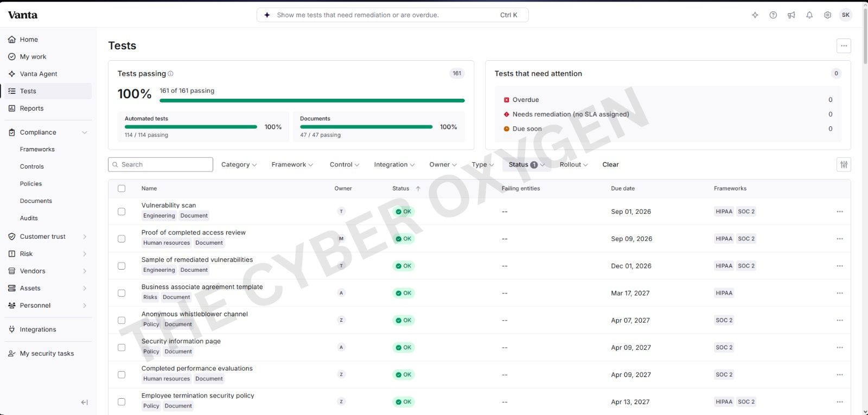Open the help question mark icon
The image size is (868, 415).
coord(773,15)
